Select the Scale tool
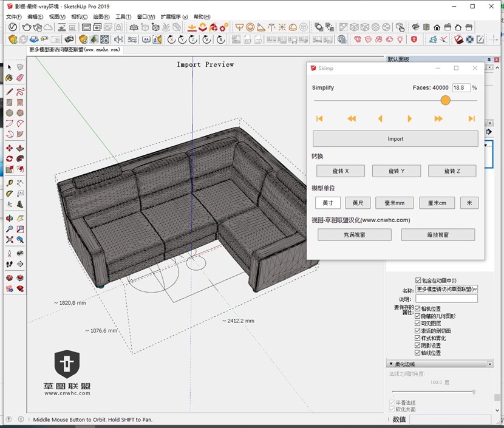 coord(9,169)
